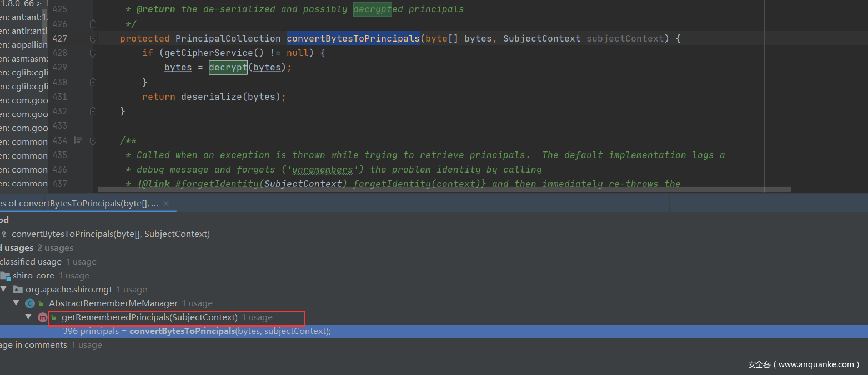
Task: Select the usage in comments group
Action: tap(33, 345)
